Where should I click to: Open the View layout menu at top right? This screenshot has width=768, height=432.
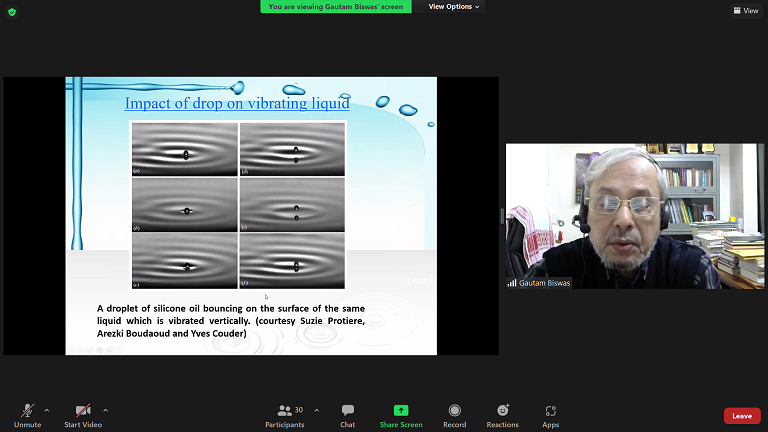tap(745, 10)
